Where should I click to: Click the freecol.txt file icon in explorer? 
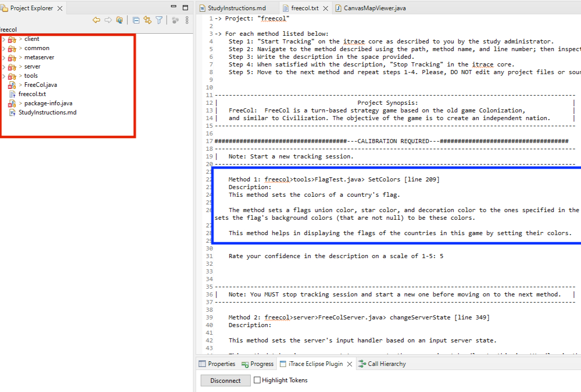pyautogui.click(x=12, y=94)
